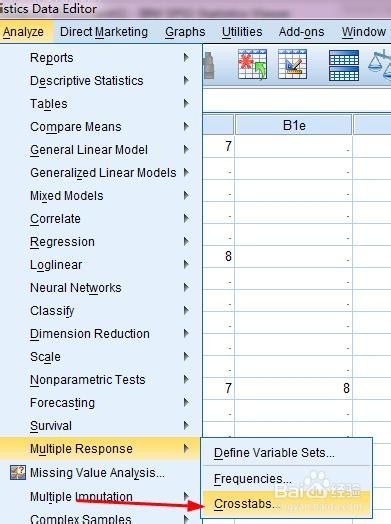Click the Weight Cases scales icon
The width and height of the screenshot is (391, 524).
(380, 64)
